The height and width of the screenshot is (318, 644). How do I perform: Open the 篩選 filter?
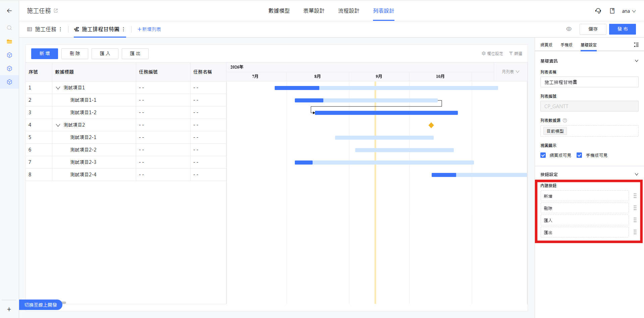tap(516, 53)
